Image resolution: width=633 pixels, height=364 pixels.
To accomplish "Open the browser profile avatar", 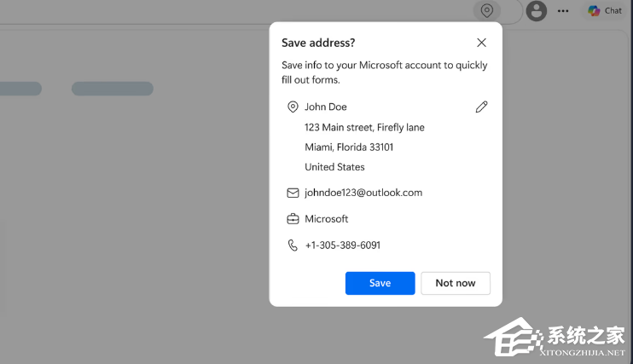I will pos(536,11).
